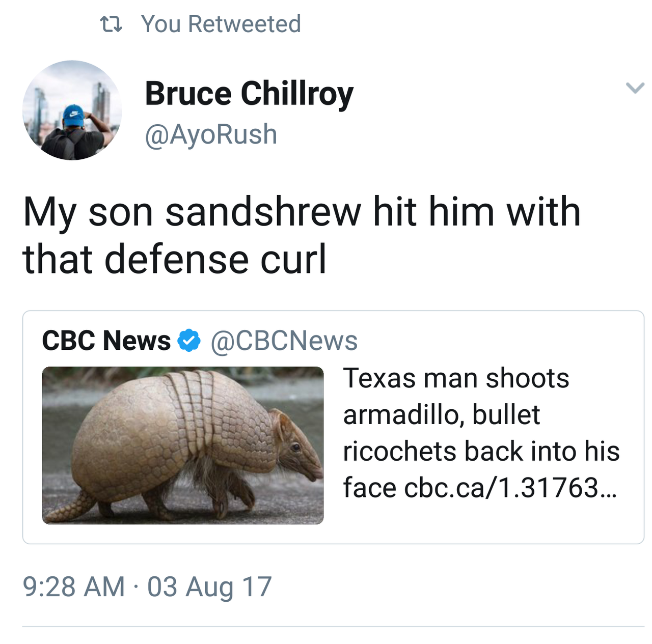This screenshot has height=644, width=652.
Task: Click the @AyoRush handle
Action: point(211,134)
